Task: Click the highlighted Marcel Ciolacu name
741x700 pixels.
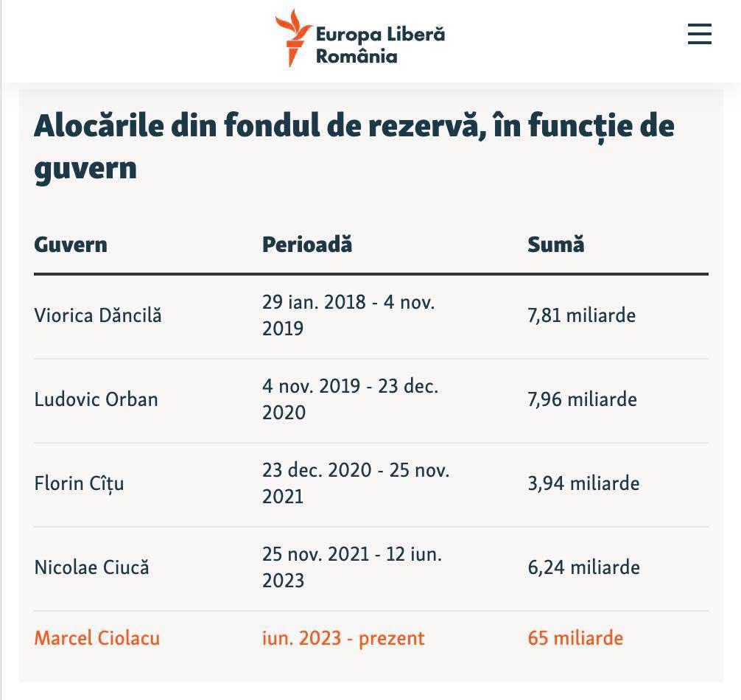Action: 97,638
